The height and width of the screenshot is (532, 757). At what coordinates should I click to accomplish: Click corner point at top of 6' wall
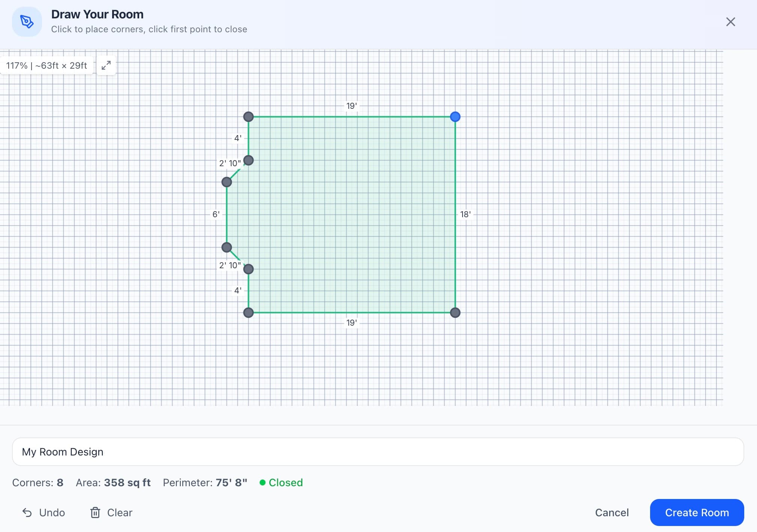[x=227, y=182]
